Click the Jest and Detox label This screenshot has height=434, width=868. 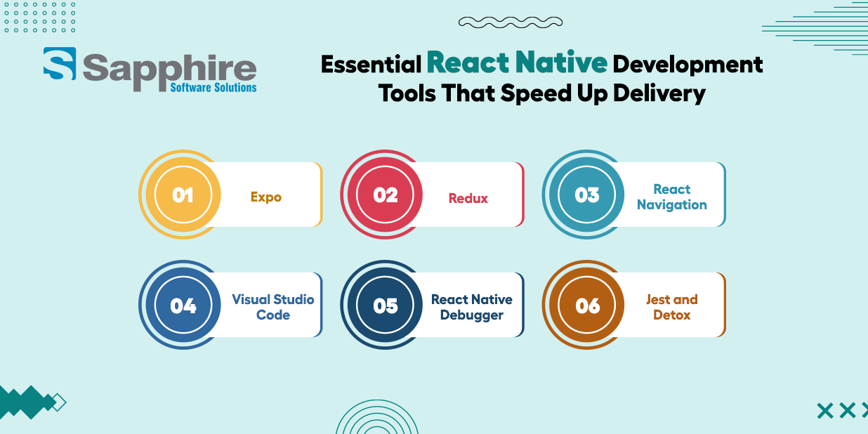click(x=672, y=307)
